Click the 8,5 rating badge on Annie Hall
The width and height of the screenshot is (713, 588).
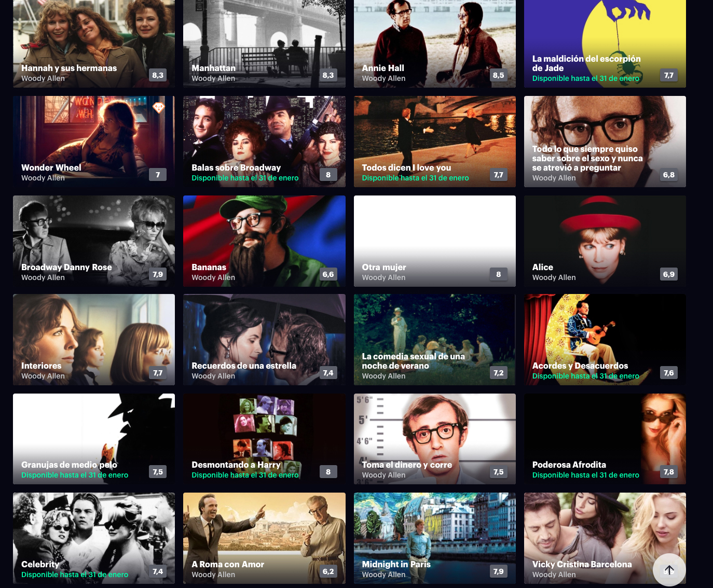click(498, 75)
